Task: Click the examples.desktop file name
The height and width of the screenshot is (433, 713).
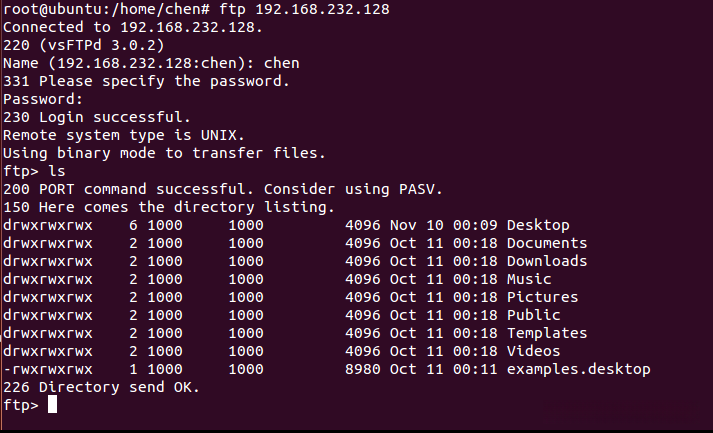Action: (578, 369)
